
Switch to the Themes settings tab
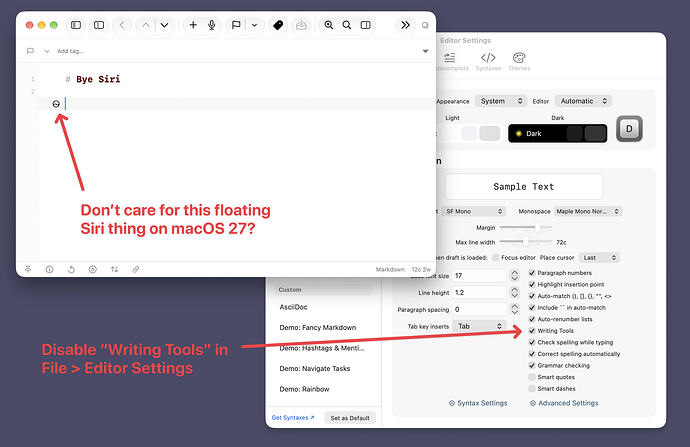tap(519, 61)
